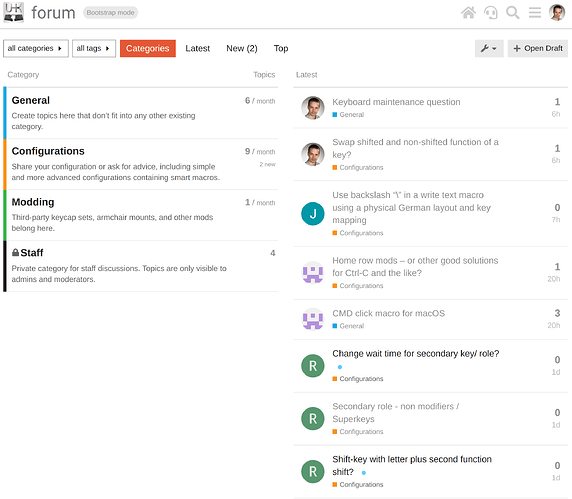572x499 pixels.
Task: Open topic Use backslash in write text macro
Action: (x=411, y=207)
